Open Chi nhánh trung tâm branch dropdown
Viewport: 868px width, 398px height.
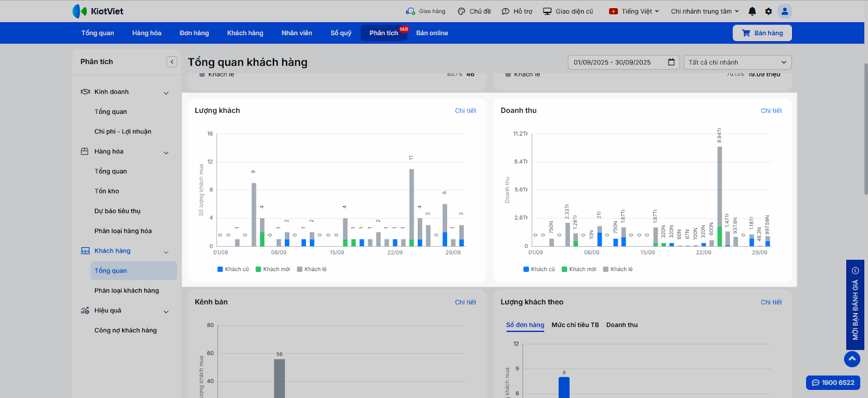coord(705,11)
